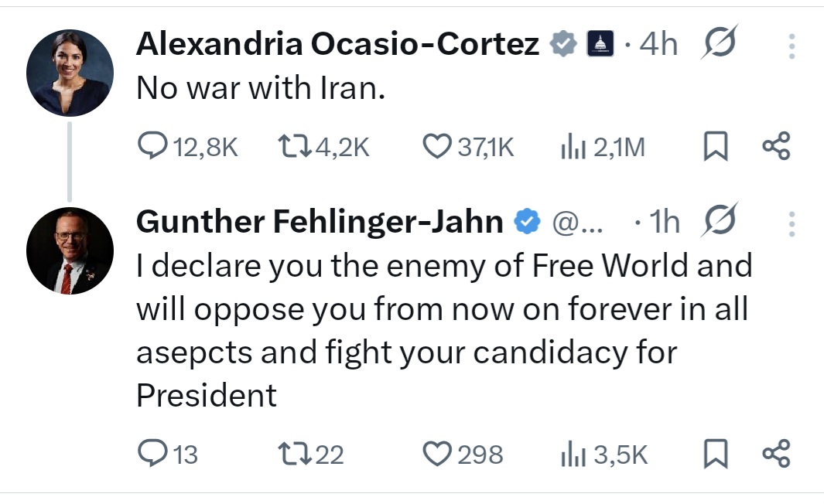Open more options for Ocasio-Cortez's tweet
824x504 pixels.
tap(792, 46)
